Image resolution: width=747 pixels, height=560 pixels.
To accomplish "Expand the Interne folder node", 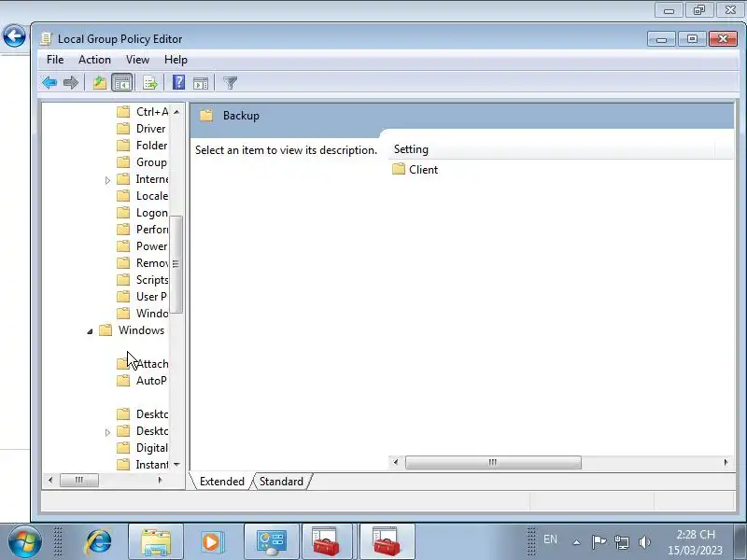I will coord(107,180).
